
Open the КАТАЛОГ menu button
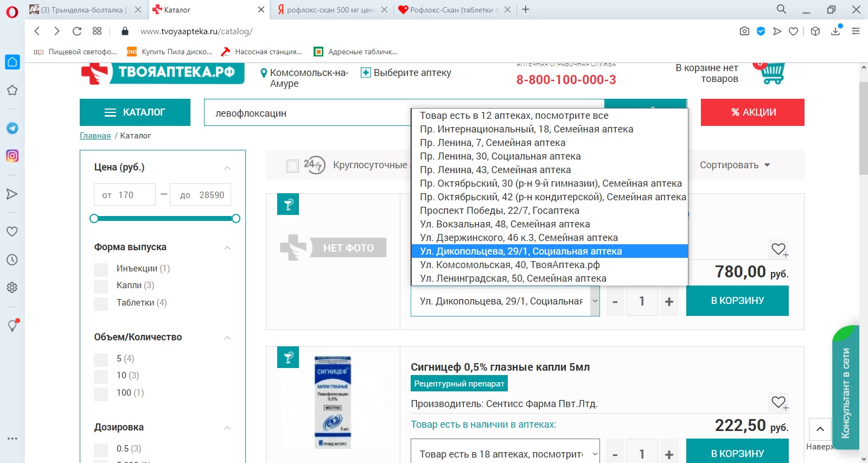tap(135, 112)
